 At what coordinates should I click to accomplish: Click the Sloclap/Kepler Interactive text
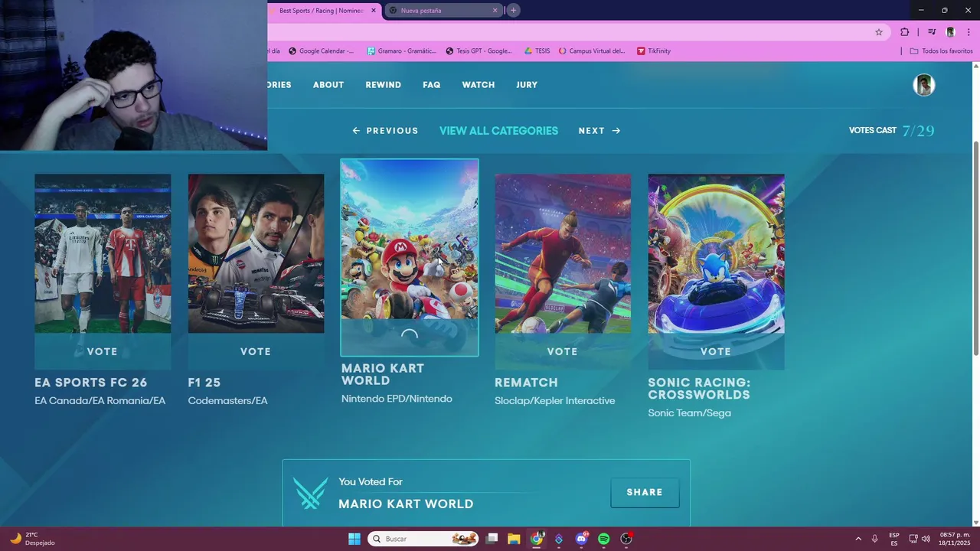click(554, 401)
